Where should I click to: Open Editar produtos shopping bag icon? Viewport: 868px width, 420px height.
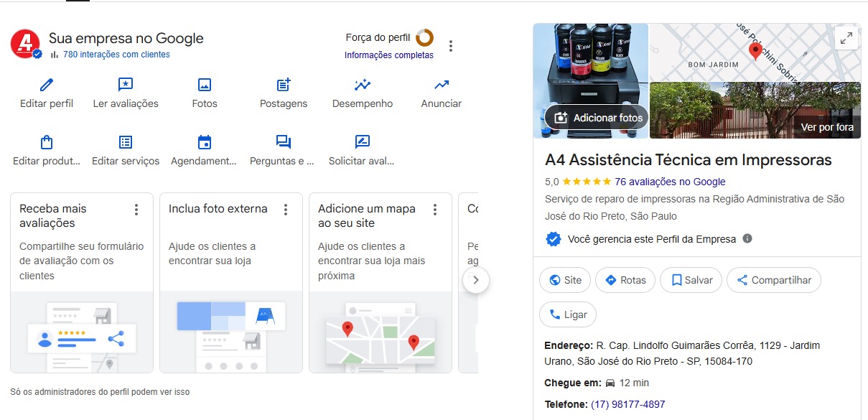[x=47, y=142]
